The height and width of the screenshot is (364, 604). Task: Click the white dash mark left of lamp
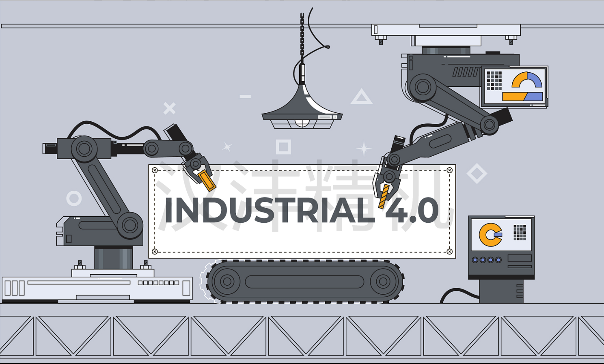[x=245, y=97]
